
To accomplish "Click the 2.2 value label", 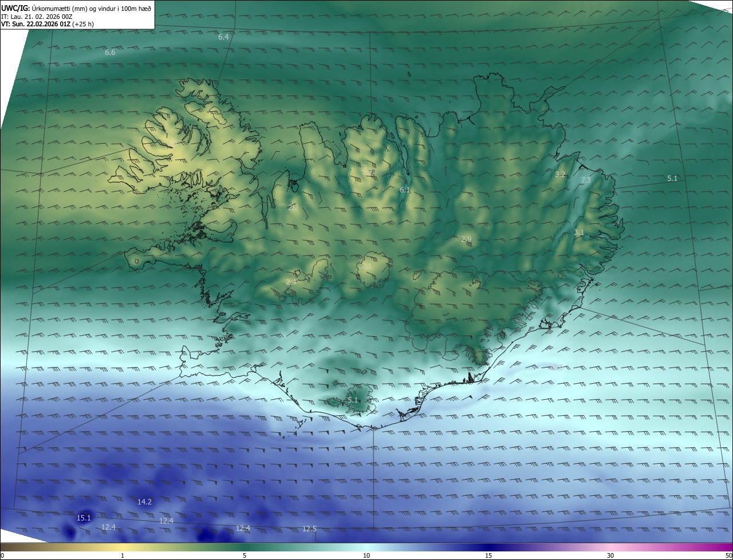I will pyautogui.click(x=293, y=207).
